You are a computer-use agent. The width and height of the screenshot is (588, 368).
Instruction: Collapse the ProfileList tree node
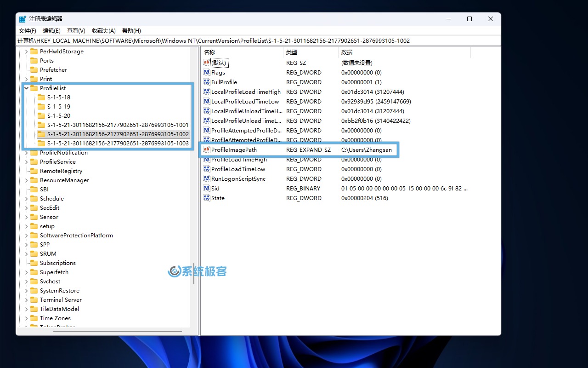pos(27,88)
